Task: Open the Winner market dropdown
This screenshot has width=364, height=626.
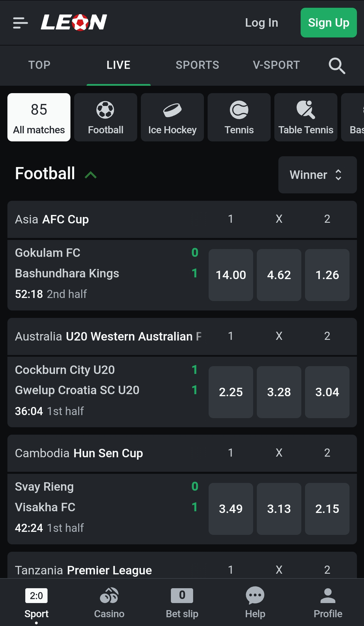Action: pyautogui.click(x=317, y=175)
